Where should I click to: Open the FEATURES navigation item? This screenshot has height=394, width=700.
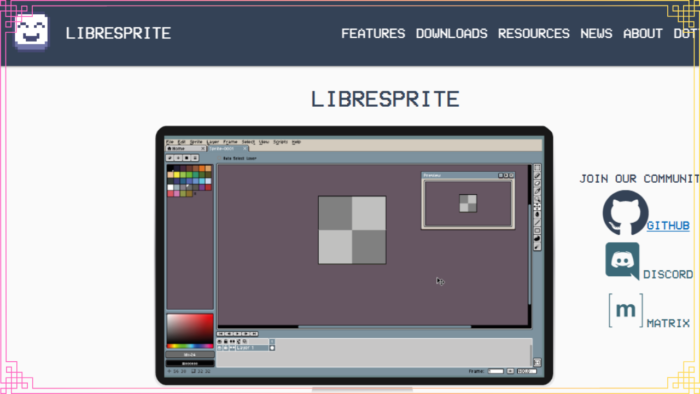(373, 33)
